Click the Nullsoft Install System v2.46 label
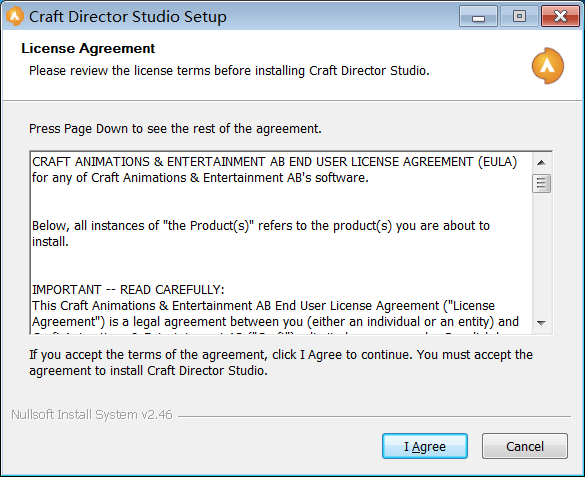The height and width of the screenshot is (477, 585). (92, 415)
